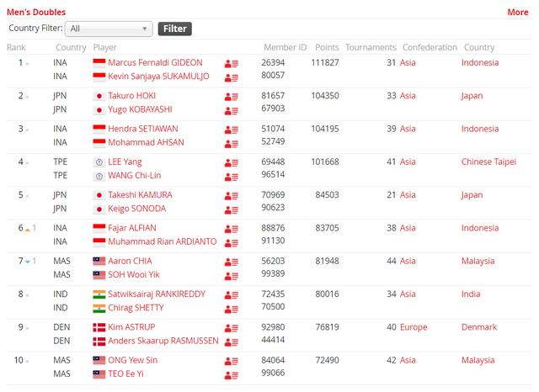Open Kevin Sanjaya SUKAMULJO player page

point(158,77)
